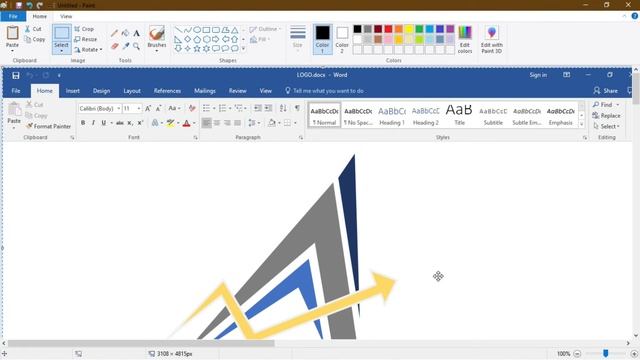
Task: Open the Resize and skew tool
Action: (86, 39)
